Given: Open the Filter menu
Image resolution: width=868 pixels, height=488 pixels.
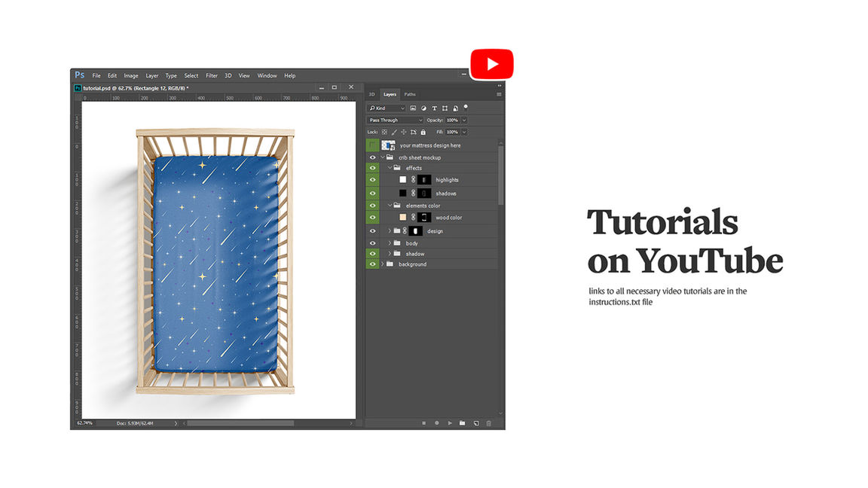Looking at the screenshot, I should pyautogui.click(x=212, y=76).
